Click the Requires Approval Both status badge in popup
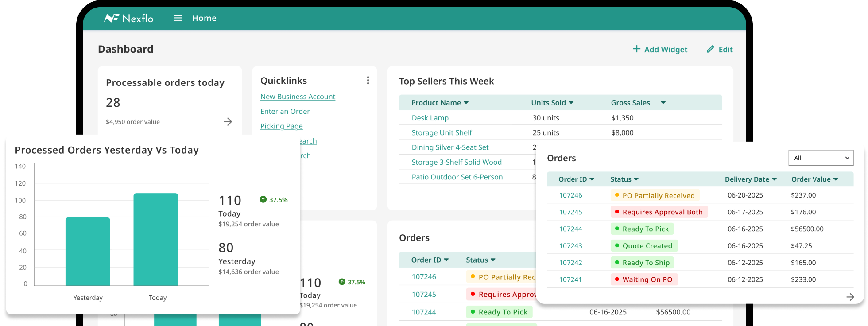Image resolution: width=868 pixels, height=326 pixels. pos(659,212)
